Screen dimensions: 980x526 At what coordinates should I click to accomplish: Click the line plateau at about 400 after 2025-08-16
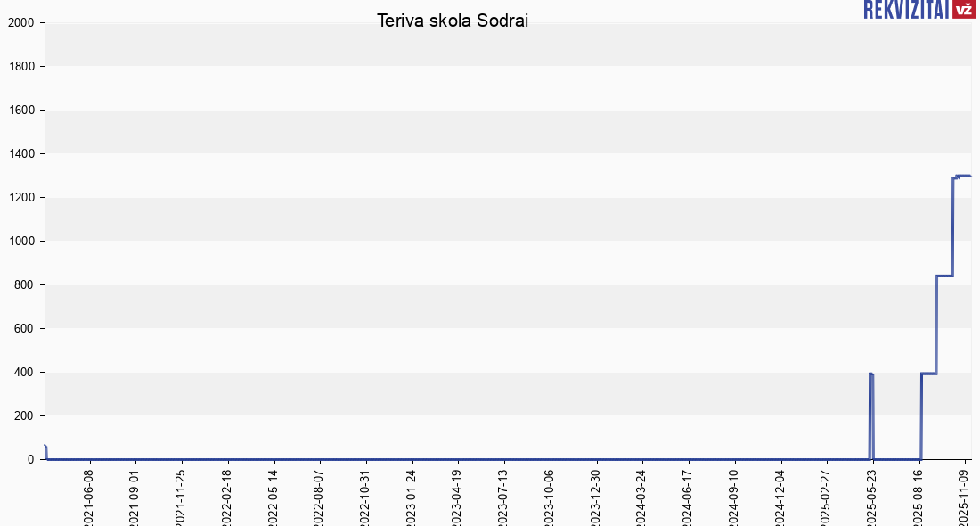[928, 374]
